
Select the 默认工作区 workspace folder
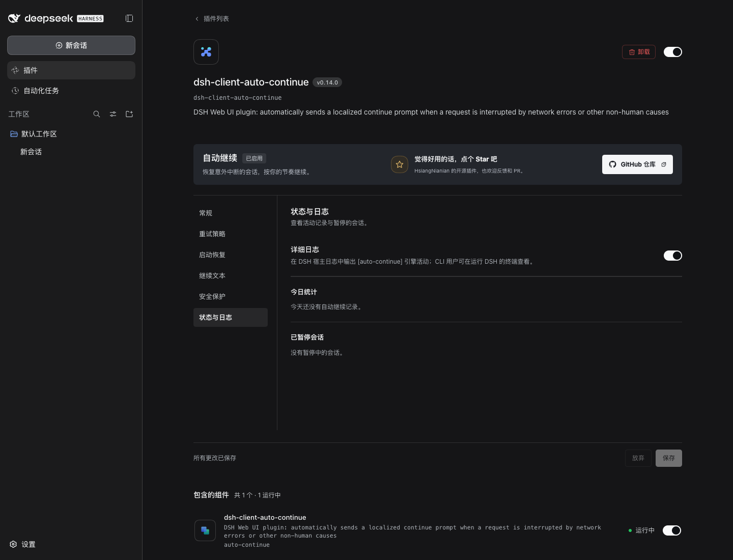[x=71, y=134]
